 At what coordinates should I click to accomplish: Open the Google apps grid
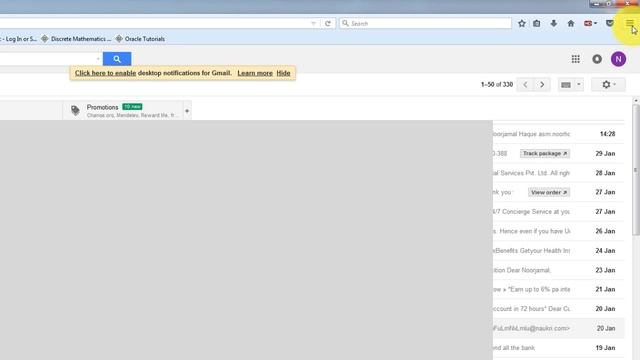tap(576, 59)
